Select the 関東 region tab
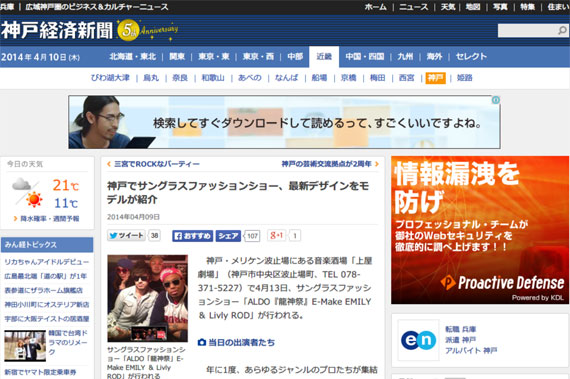The height and width of the screenshot is (379, 570). (x=177, y=57)
